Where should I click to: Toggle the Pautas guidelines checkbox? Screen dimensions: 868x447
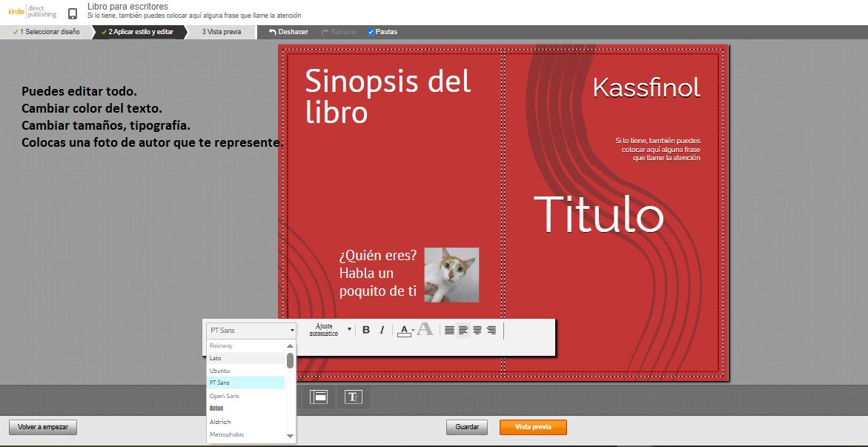[371, 32]
